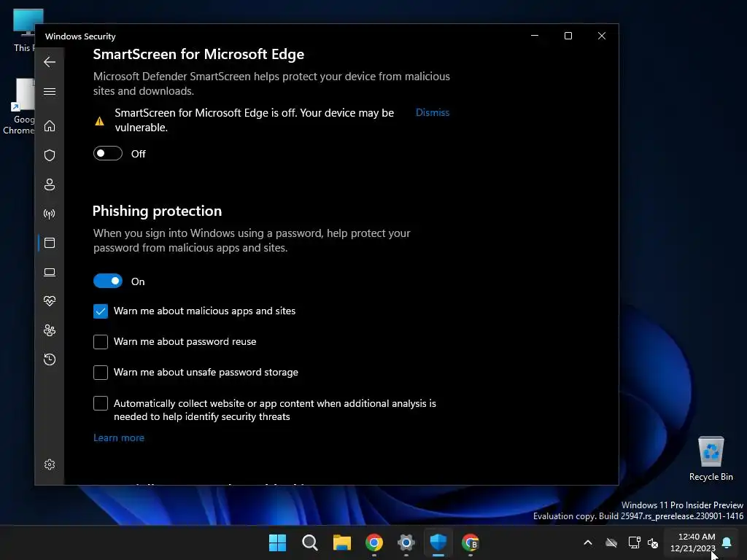Open the Learn more link
This screenshot has height=560, width=747.
pyautogui.click(x=119, y=437)
